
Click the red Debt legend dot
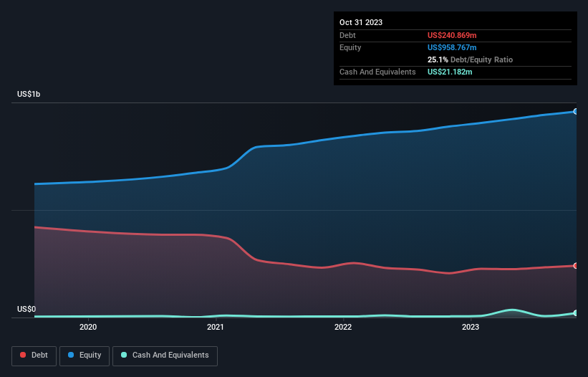click(23, 355)
